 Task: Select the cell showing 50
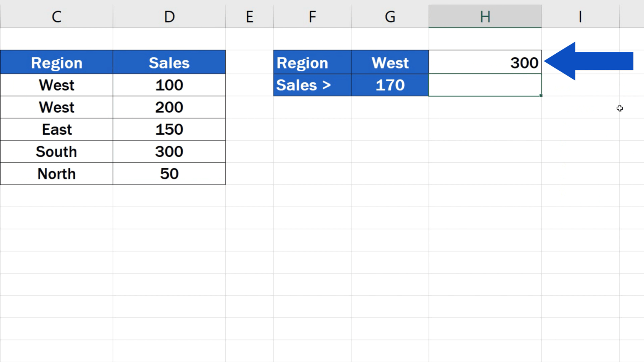(169, 174)
